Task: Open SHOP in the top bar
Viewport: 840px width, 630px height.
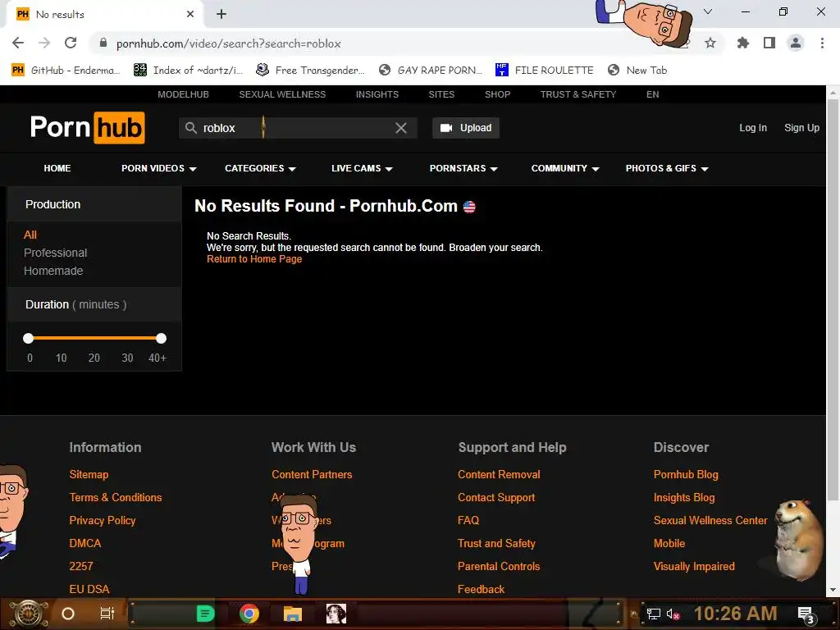Action: (497, 94)
